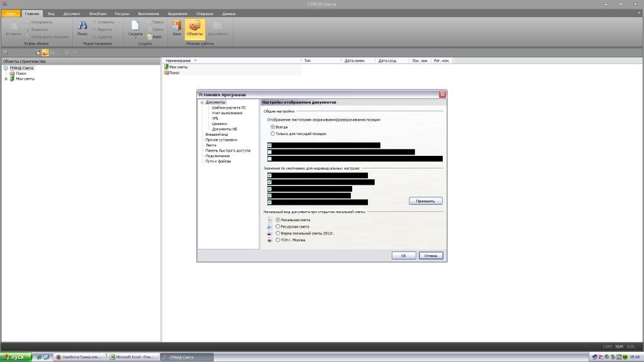The height and width of the screenshot is (362, 644).
Task: Click Мои сметы folder icon in list
Action: click(166, 67)
